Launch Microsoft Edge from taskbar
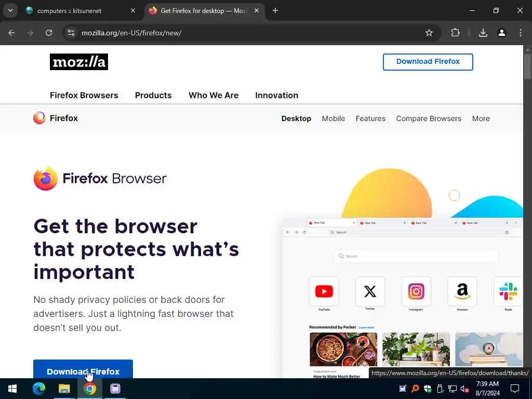The height and width of the screenshot is (399, 532). [38, 389]
